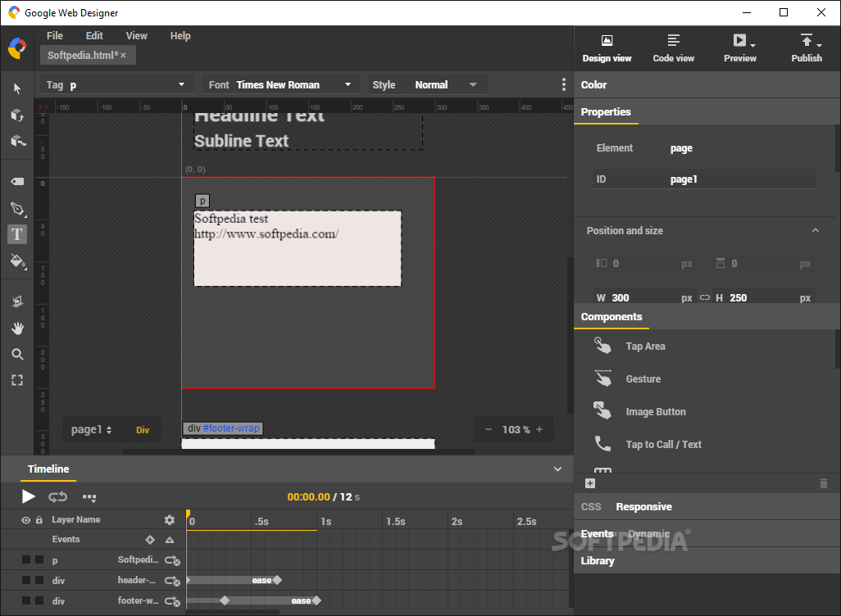Viewport: 841px width, 616px height.
Task: Click the timeline playhead marker
Action: pyautogui.click(x=188, y=514)
